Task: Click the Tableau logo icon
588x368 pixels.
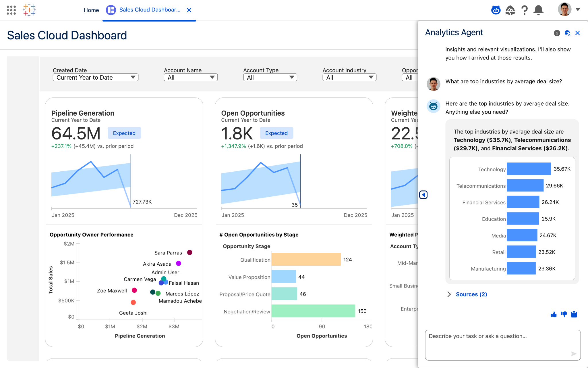Action: click(29, 10)
